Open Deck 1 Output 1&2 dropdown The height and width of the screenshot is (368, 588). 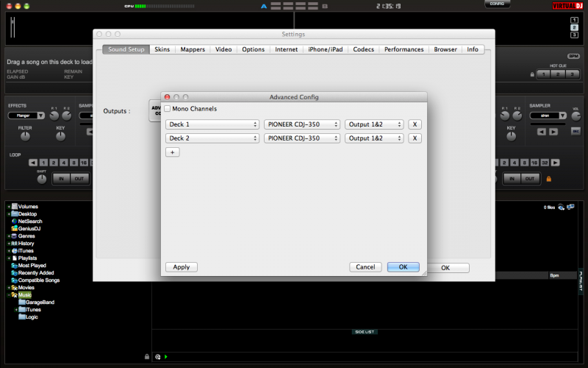(x=374, y=124)
